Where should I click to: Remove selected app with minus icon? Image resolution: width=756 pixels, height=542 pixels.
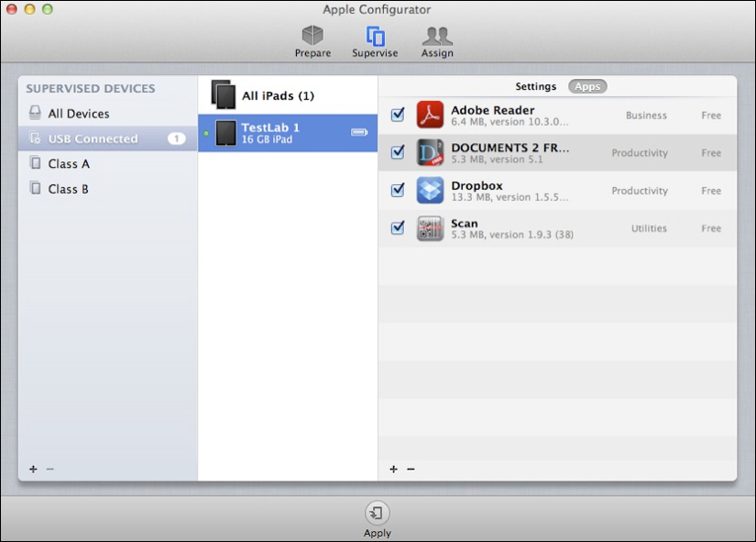[x=411, y=469]
